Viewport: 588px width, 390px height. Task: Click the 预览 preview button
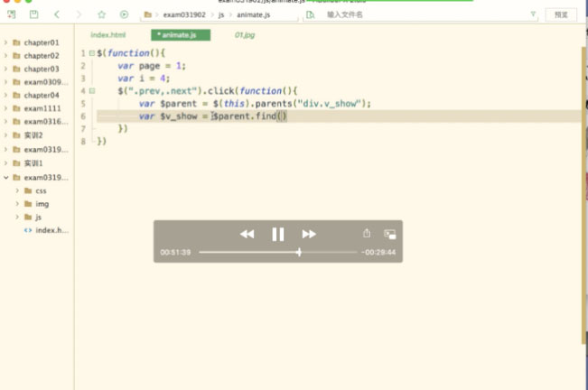pyautogui.click(x=561, y=15)
